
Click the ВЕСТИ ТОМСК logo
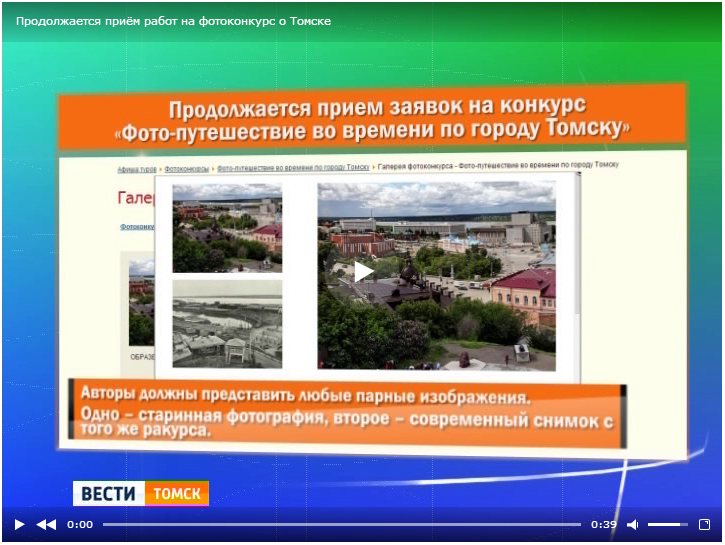pos(141,493)
